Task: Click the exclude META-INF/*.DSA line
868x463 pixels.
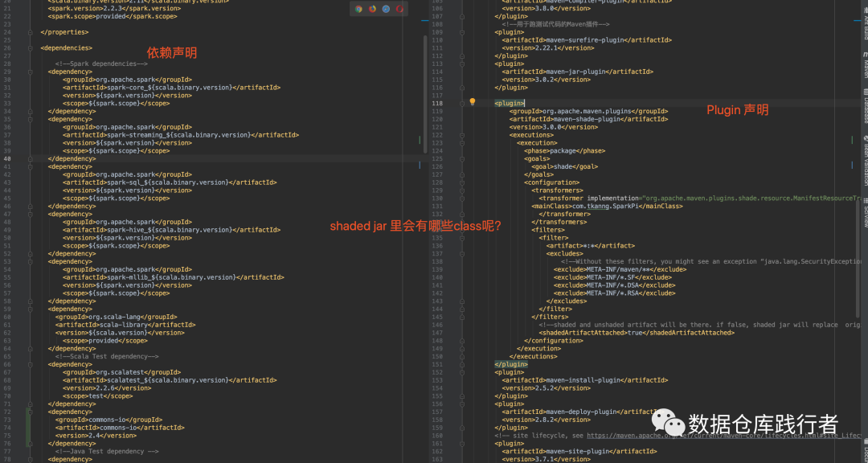Action: pyautogui.click(x=615, y=285)
